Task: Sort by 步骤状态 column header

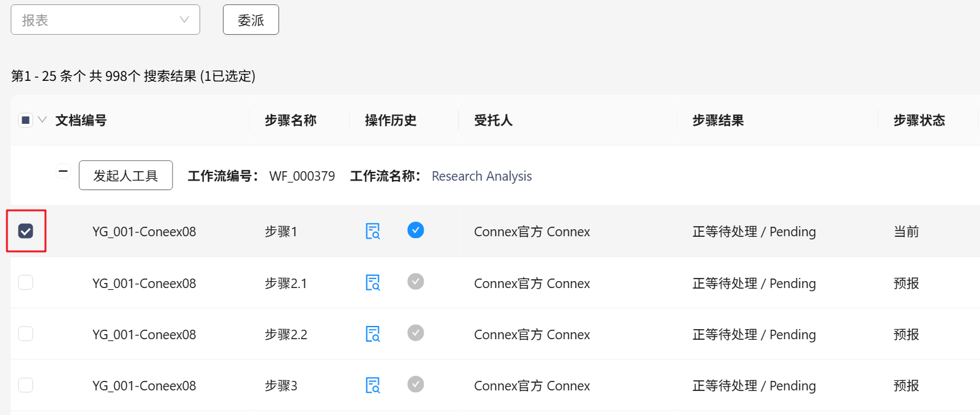Action: pyautogui.click(x=919, y=121)
